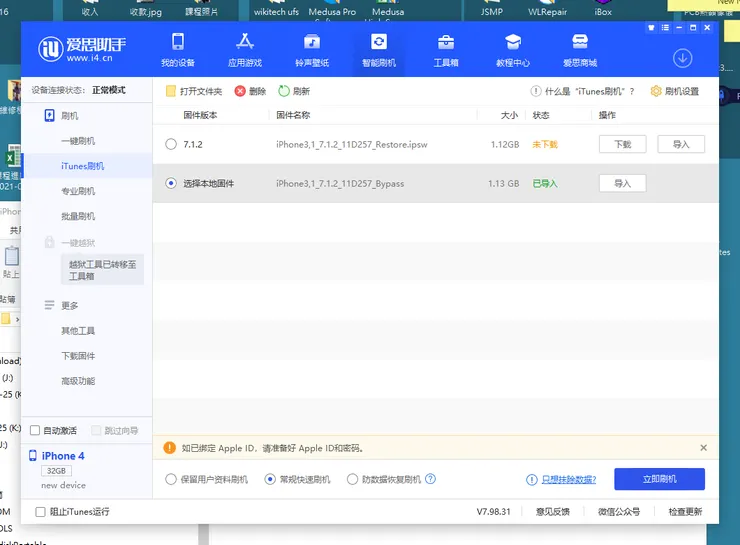Select 其他工具 in the sidebar
This screenshot has width=740, height=545.
coord(78,331)
